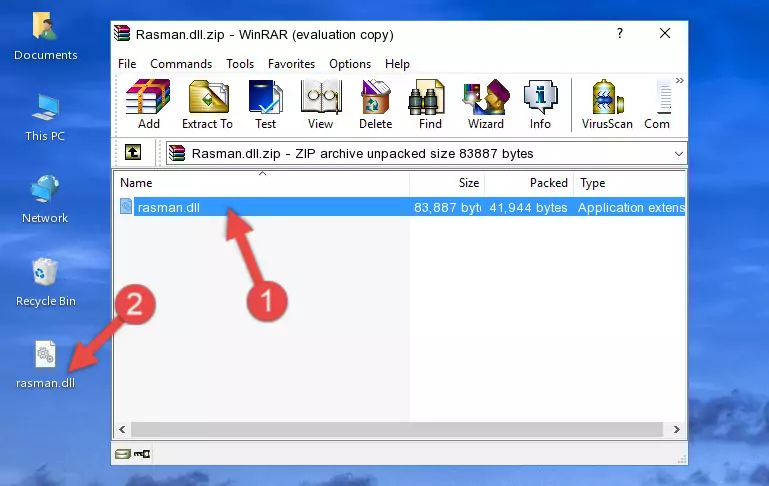The height and width of the screenshot is (486, 769).
Task: Click the question mark help button
Action: coord(620,33)
